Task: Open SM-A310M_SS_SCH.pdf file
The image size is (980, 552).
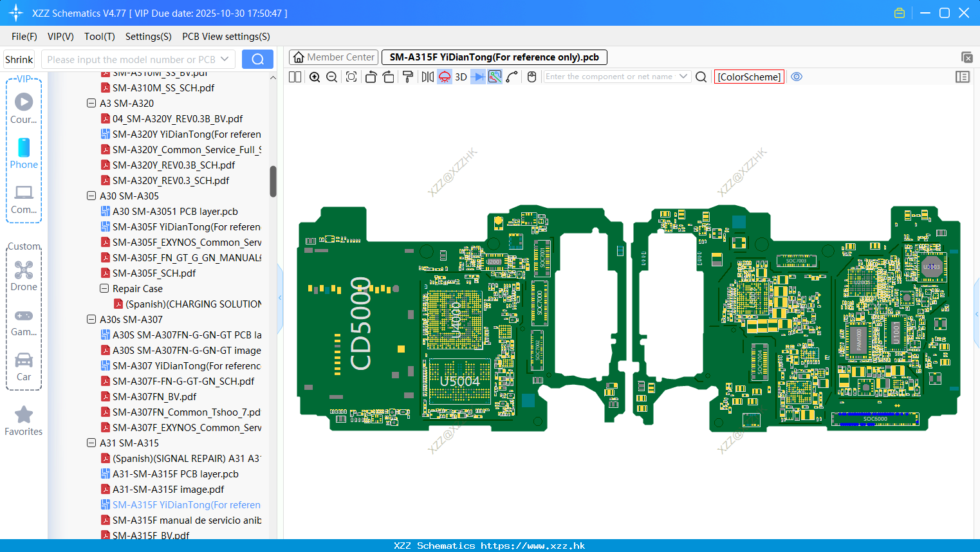Action: click(x=163, y=87)
